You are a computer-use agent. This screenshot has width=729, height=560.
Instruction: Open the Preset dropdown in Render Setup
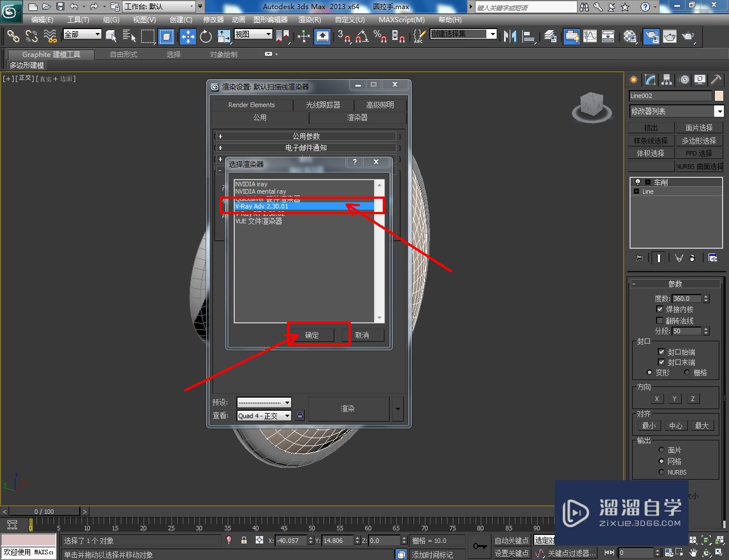click(264, 402)
